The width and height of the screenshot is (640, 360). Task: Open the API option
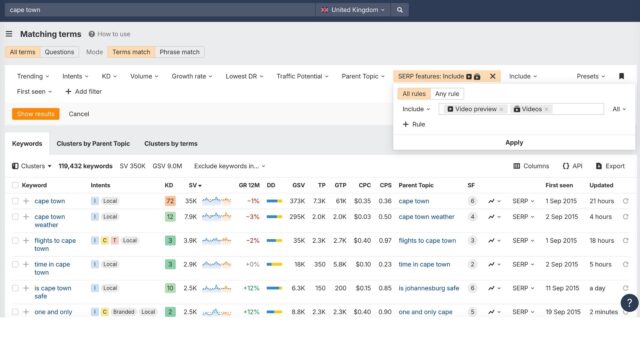(572, 166)
